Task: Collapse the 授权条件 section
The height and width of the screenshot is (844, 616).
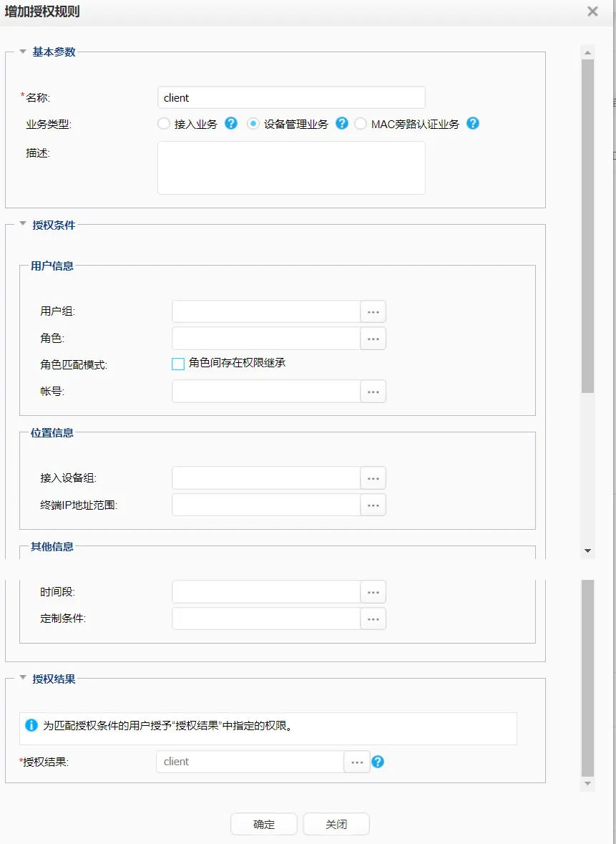Action: [23, 224]
